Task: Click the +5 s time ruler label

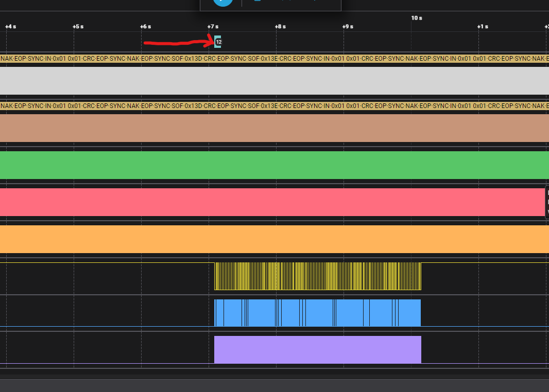Action: pyautogui.click(x=78, y=26)
